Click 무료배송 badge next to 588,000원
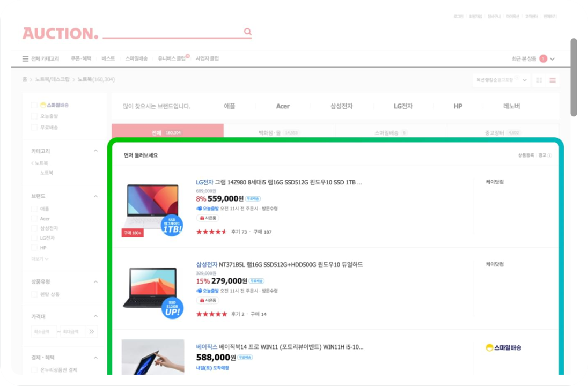 (245, 358)
